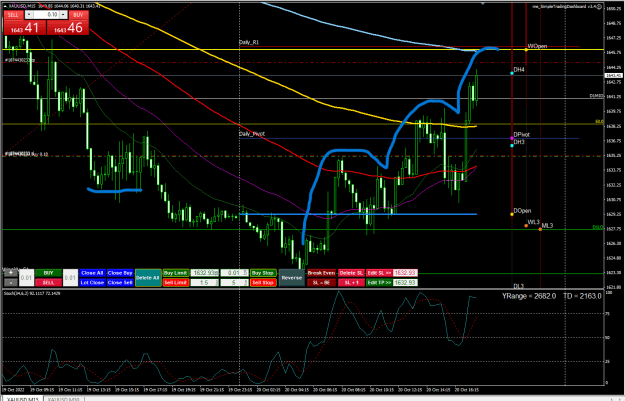The width and height of the screenshot is (625, 401).
Task: Click the Edit SL price field 1632.93
Action: pyautogui.click(x=405, y=273)
